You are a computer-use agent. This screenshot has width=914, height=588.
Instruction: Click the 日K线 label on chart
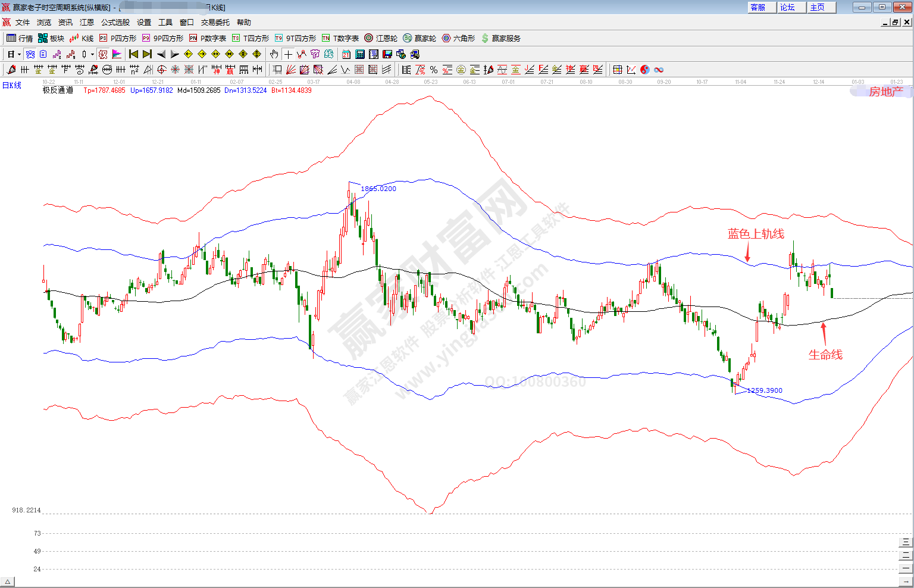12,85
